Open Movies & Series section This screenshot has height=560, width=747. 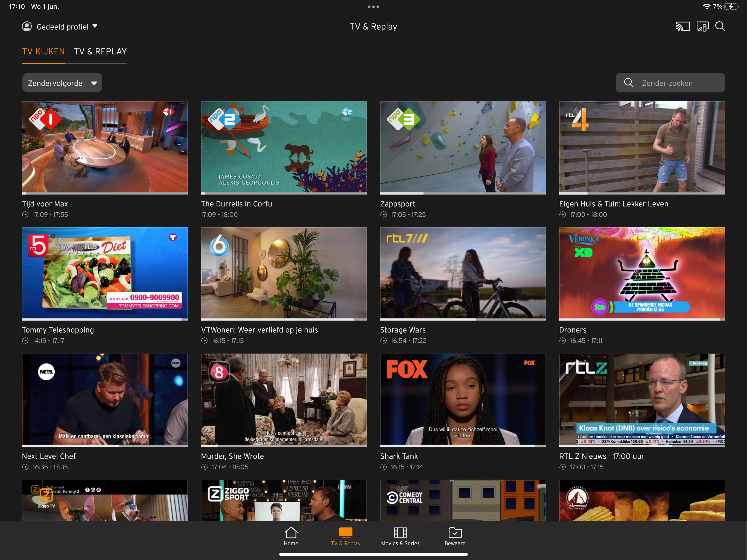point(400,536)
